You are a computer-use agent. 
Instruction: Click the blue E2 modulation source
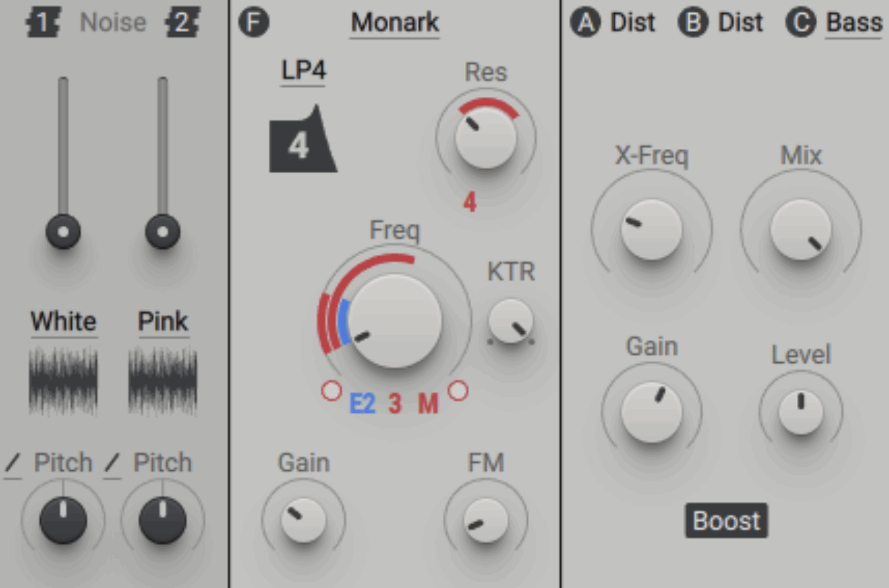pos(363,404)
